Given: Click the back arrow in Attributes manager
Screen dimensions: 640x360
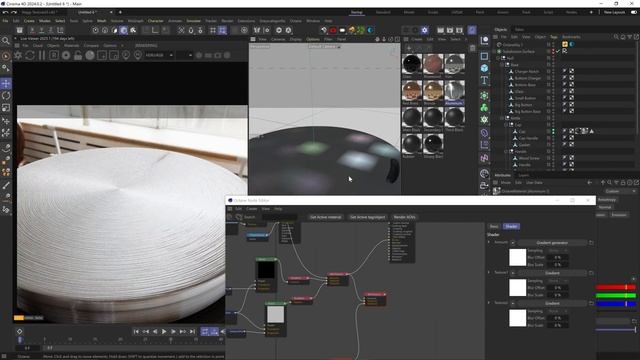Looking at the screenshot, I should 589,182.
